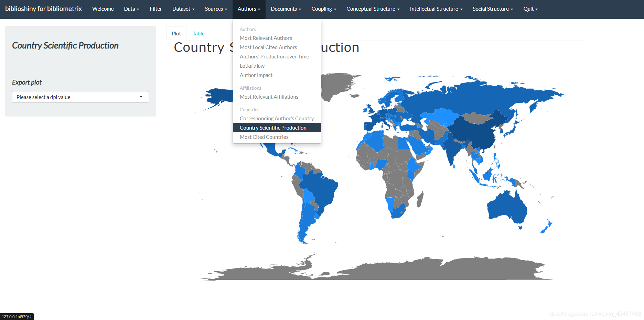
Task: Open the Filter page in navbar
Action: click(x=156, y=9)
